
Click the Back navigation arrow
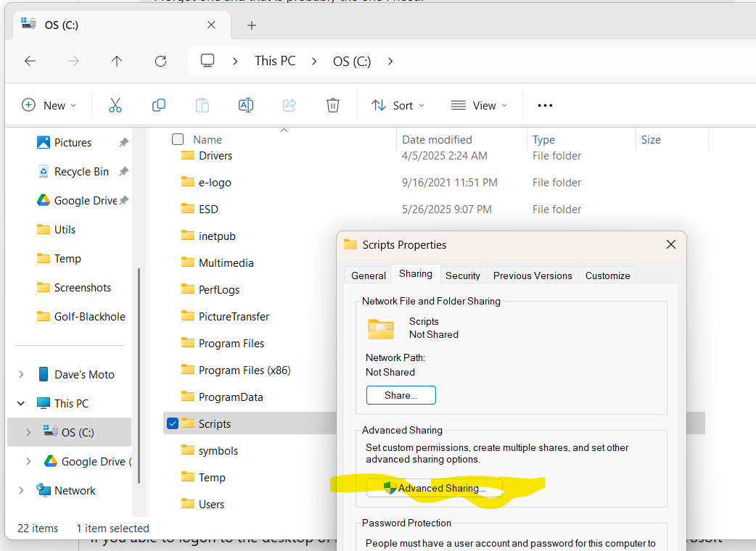click(x=30, y=61)
